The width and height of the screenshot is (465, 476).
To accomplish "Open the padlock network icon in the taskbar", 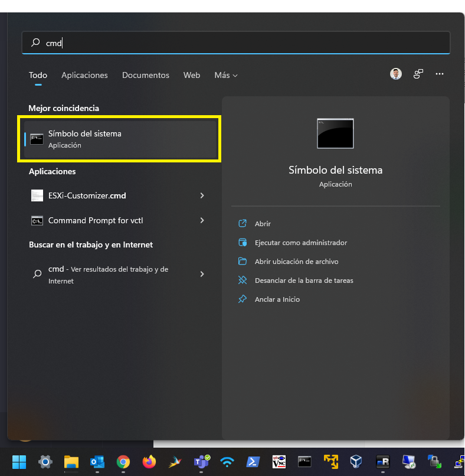I will 434,462.
